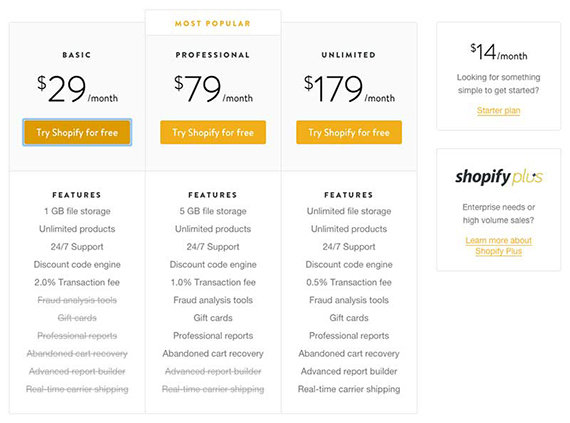Click Abandoned cart recovery in Professional plan
Screen dimensions: 570x423
[x=213, y=354]
